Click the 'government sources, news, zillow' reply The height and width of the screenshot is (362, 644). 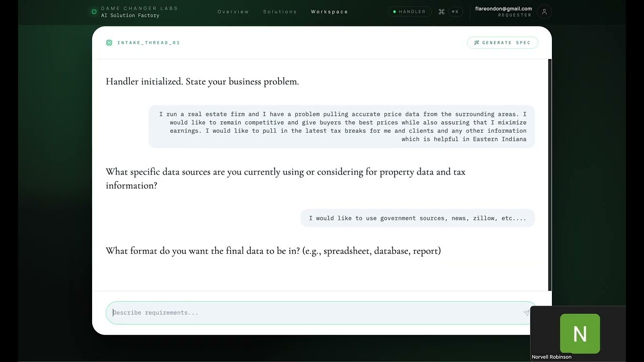point(418,218)
